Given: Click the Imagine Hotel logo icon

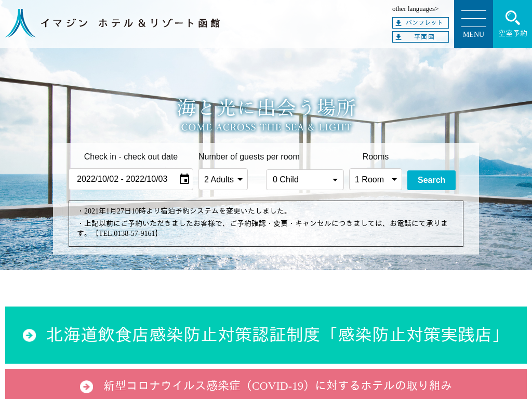Looking at the screenshot, I should point(20,23).
